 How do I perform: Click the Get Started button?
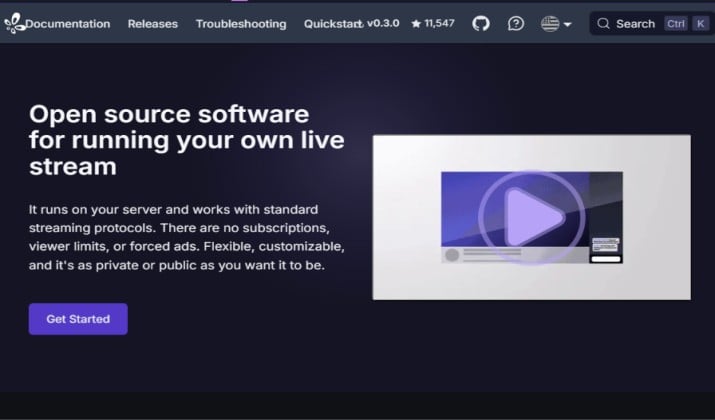pos(78,319)
